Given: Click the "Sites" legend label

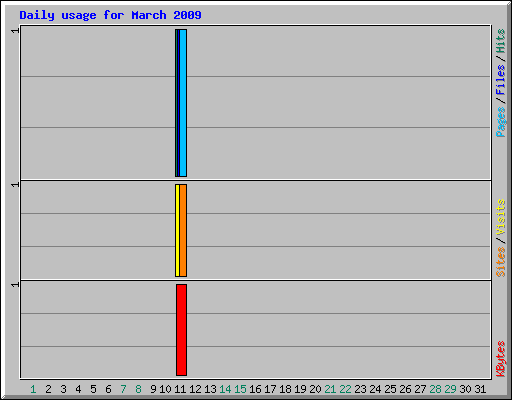Looking at the screenshot, I should pyautogui.click(x=500, y=262).
